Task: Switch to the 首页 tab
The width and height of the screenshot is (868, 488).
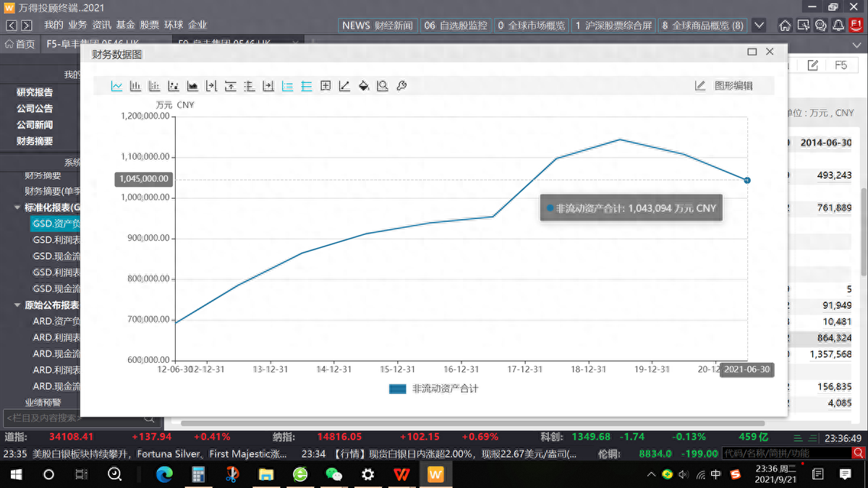Action: (20, 44)
